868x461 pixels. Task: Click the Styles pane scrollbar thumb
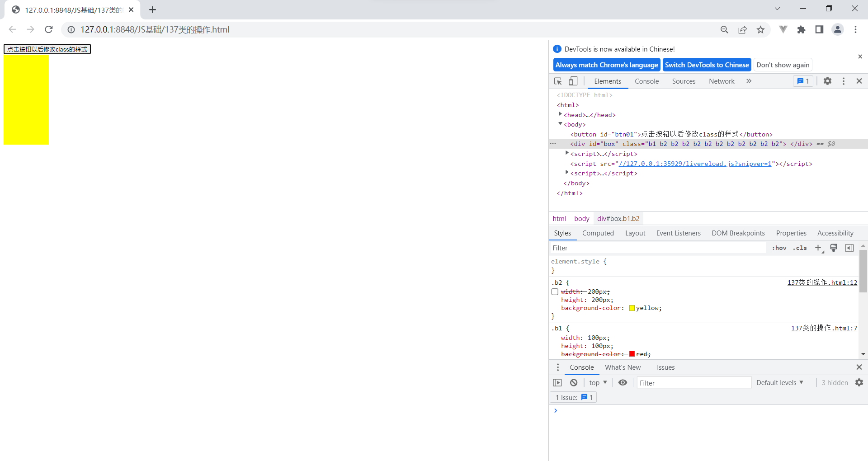863,271
